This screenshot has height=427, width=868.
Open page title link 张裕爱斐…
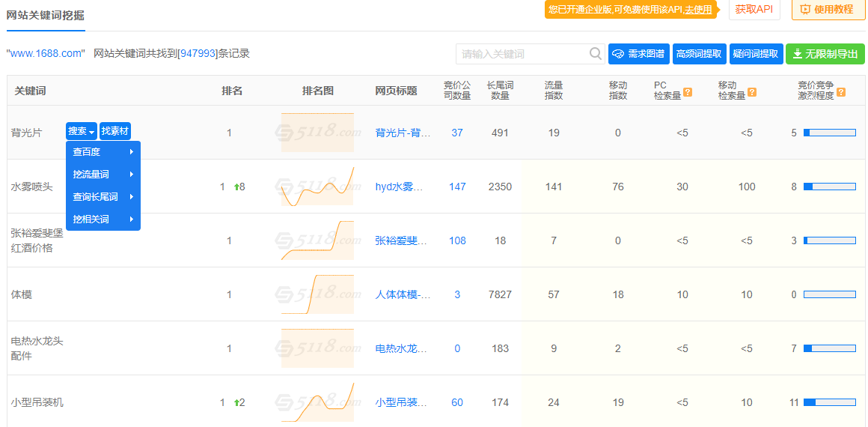(x=403, y=240)
